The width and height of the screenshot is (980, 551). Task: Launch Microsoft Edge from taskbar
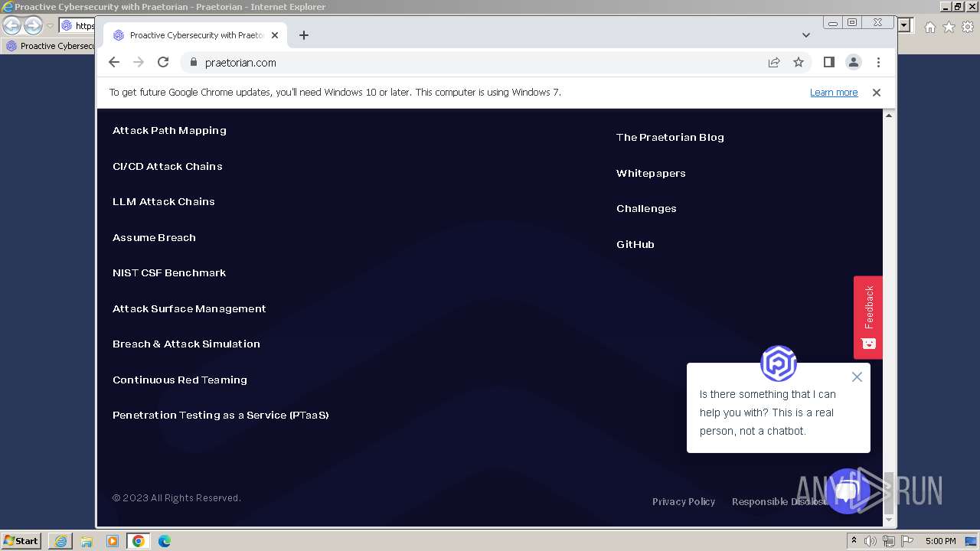pyautogui.click(x=165, y=541)
